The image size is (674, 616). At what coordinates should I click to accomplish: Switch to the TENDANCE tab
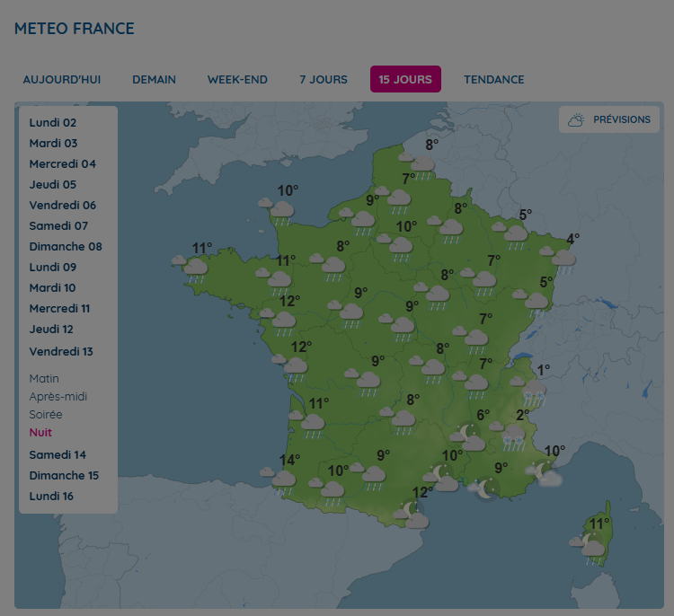(x=494, y=80)
